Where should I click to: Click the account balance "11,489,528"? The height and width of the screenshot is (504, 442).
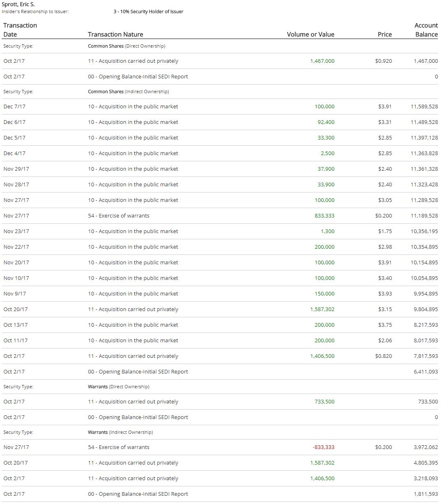pos(424,122)
